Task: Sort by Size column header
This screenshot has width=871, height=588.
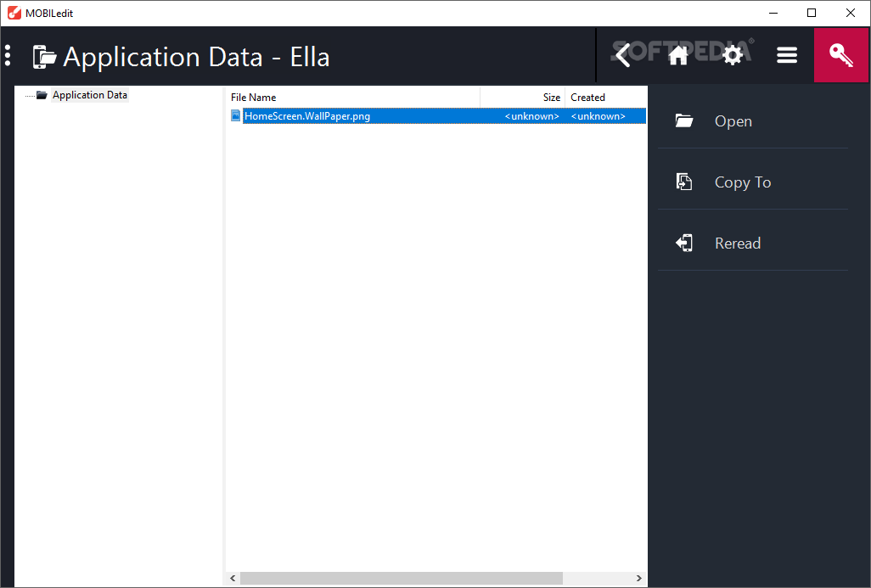Action: [x=523, y=98]
